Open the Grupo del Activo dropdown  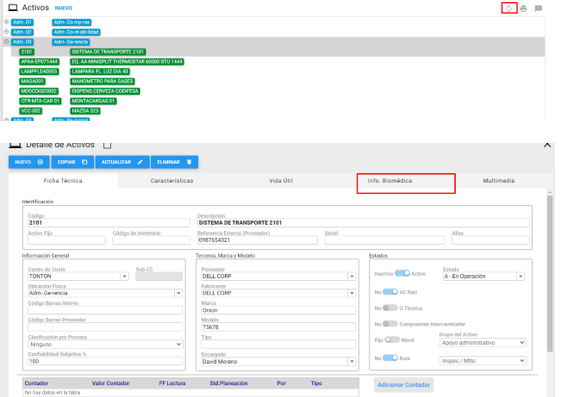(482, 343)
